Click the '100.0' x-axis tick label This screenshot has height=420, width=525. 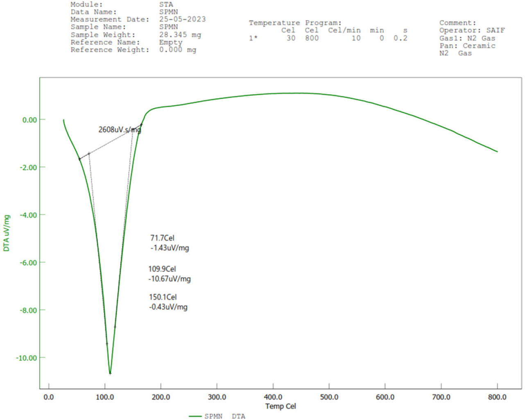[105, 397]
